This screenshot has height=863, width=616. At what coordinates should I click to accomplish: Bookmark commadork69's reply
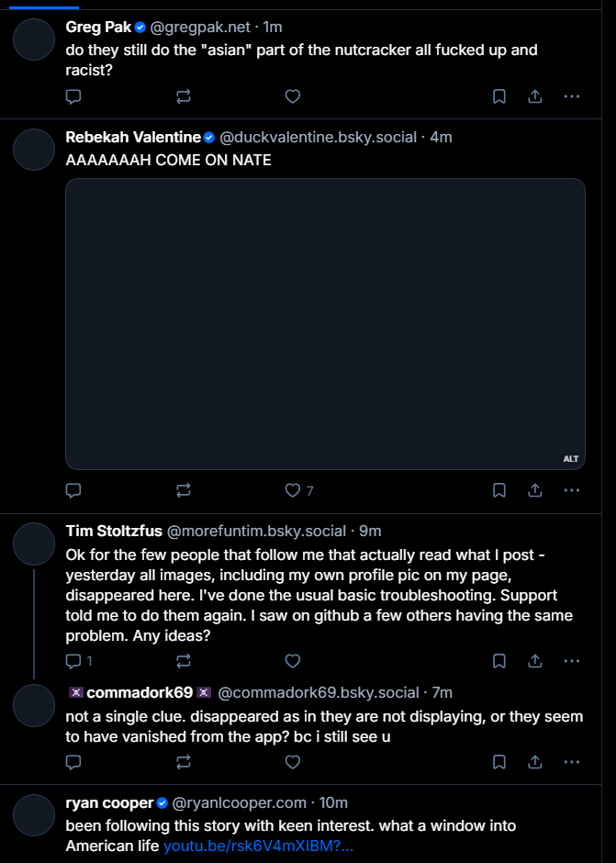(x=499, y=761)
